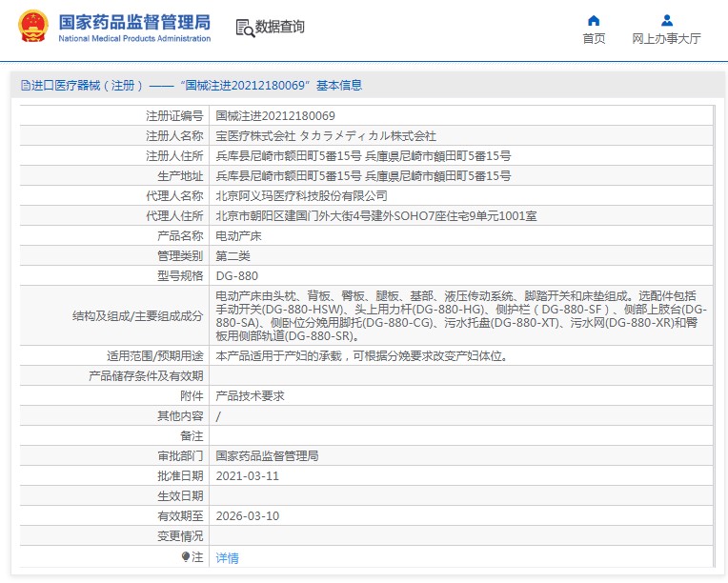
Task: Open 网上办事大厅 service hall label
Action: click(666, 38)
